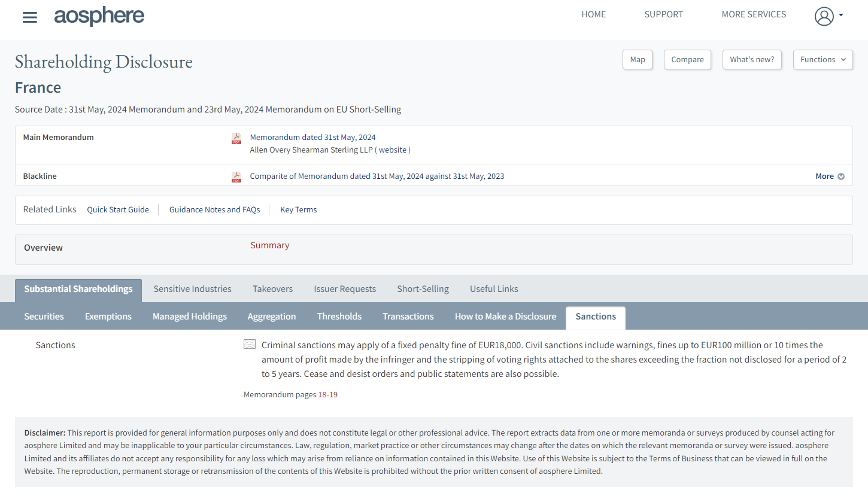
Task: Click the PDF icon for Main Memorandum
Action: (x=236, y=139)
